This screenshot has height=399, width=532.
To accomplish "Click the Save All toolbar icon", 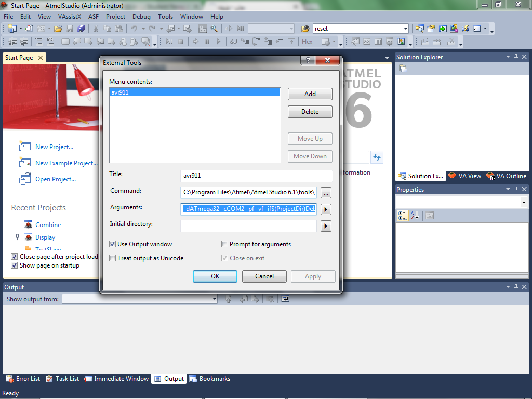I will tap(81, 29).
